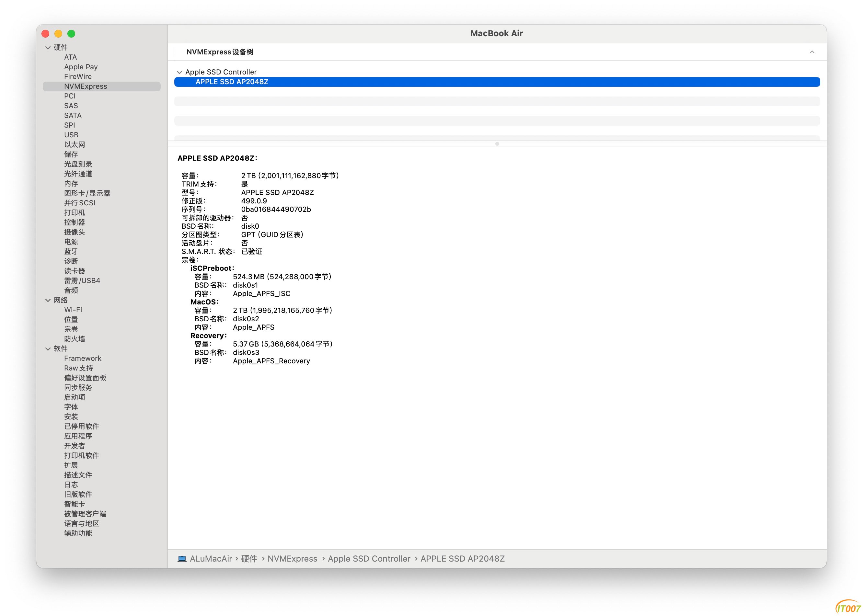Select 字体 in the sidebar
This screenshot has height=616, width=863.
(x=71, y=407)
